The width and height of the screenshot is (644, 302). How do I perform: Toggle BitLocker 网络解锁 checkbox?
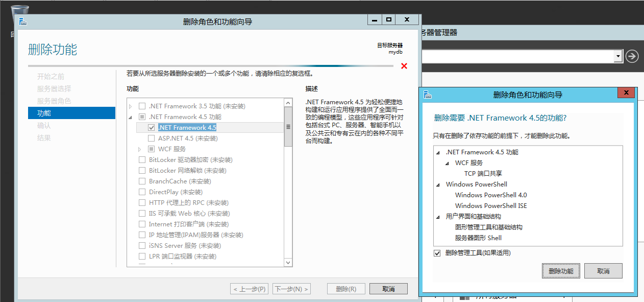pyautogui.click(x=142, y=171)
